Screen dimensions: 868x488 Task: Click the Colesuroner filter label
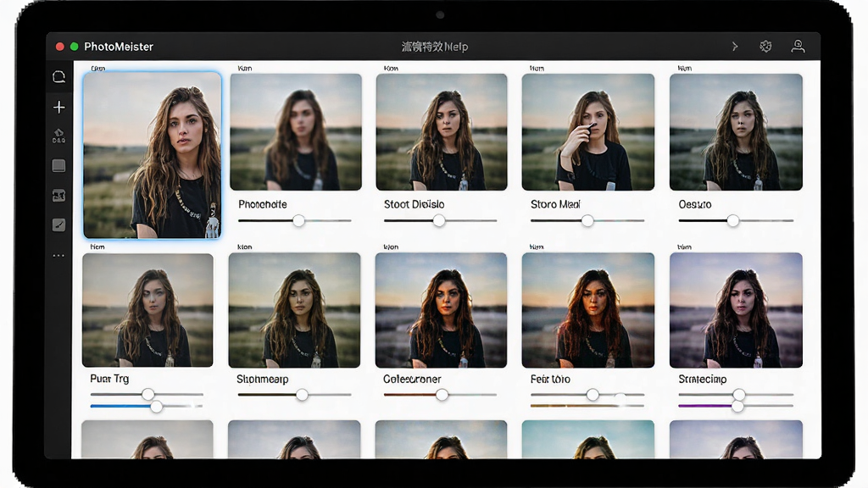(x=412, y=379)
